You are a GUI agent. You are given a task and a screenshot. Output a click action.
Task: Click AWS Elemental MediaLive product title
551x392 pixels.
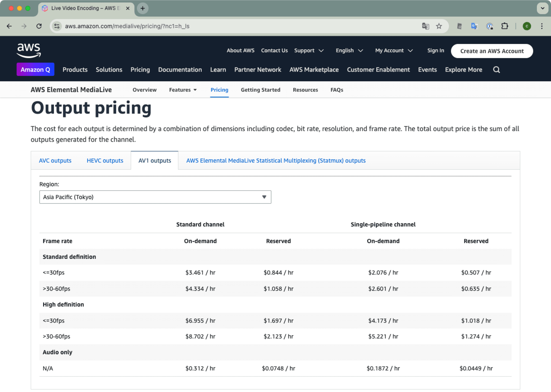71,90
